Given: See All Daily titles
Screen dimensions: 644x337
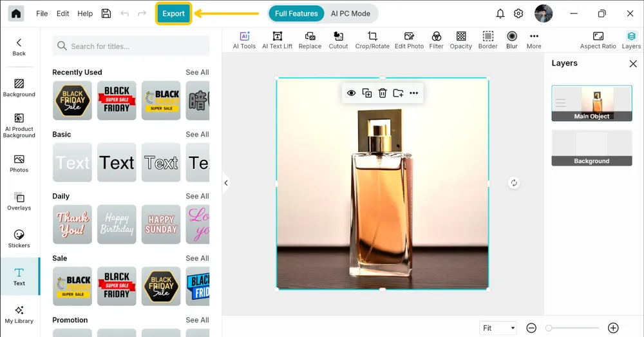Looking at the screenshot, I should click(197, 196).
